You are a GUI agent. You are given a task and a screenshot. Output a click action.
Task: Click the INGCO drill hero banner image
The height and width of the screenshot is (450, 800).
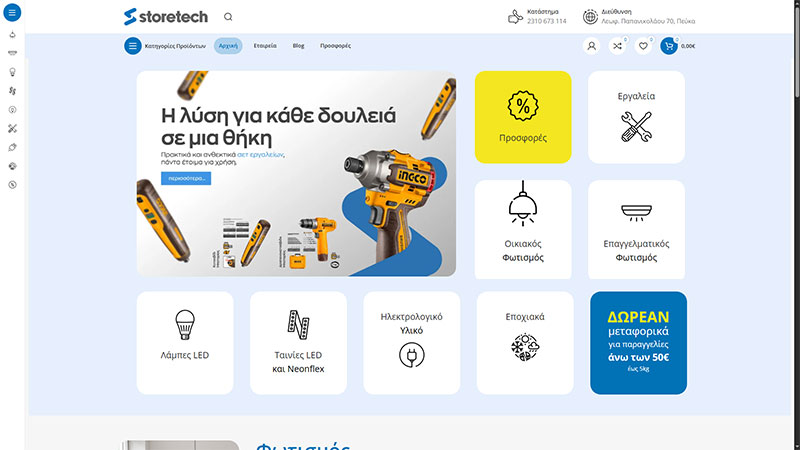coord(296,173)
